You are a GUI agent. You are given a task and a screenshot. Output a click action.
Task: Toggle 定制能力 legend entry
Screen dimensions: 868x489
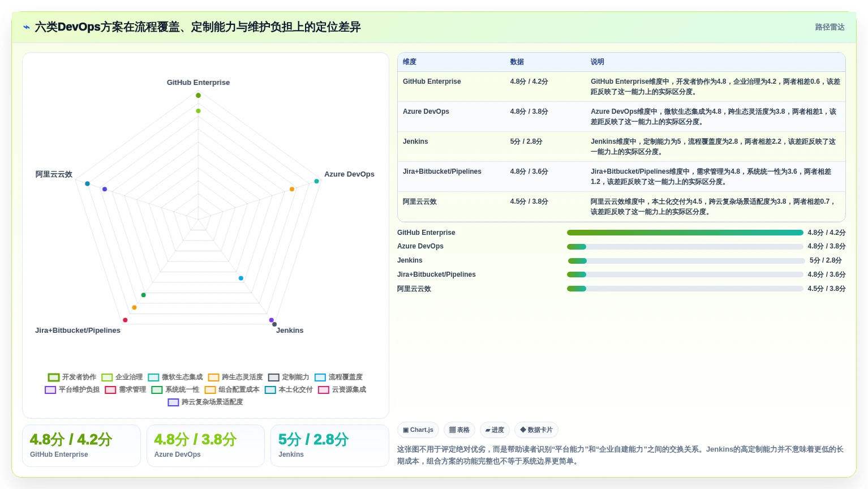289,377
